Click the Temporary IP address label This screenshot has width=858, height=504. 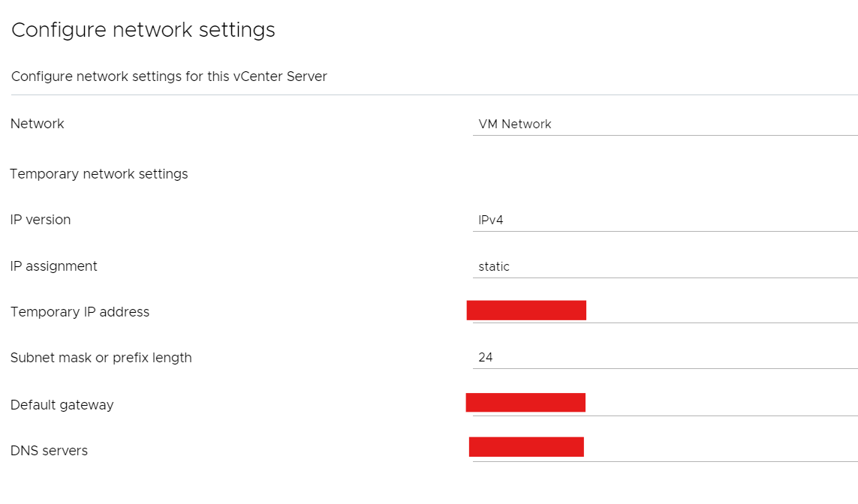coord(80,312)
